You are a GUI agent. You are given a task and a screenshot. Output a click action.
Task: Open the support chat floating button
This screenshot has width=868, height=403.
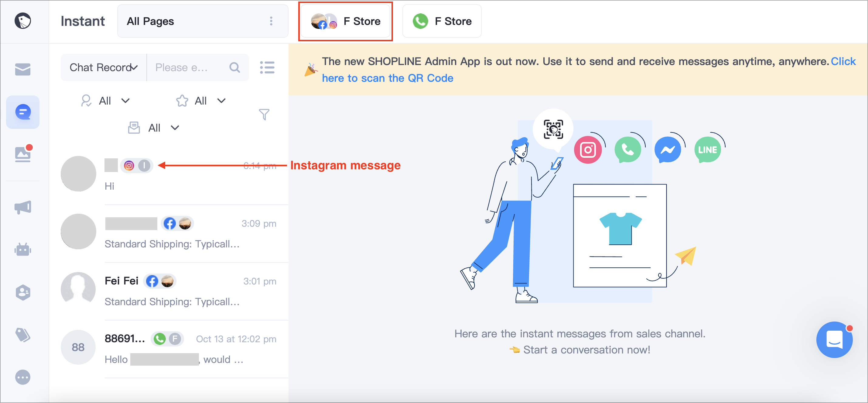(x=834, y=339)
